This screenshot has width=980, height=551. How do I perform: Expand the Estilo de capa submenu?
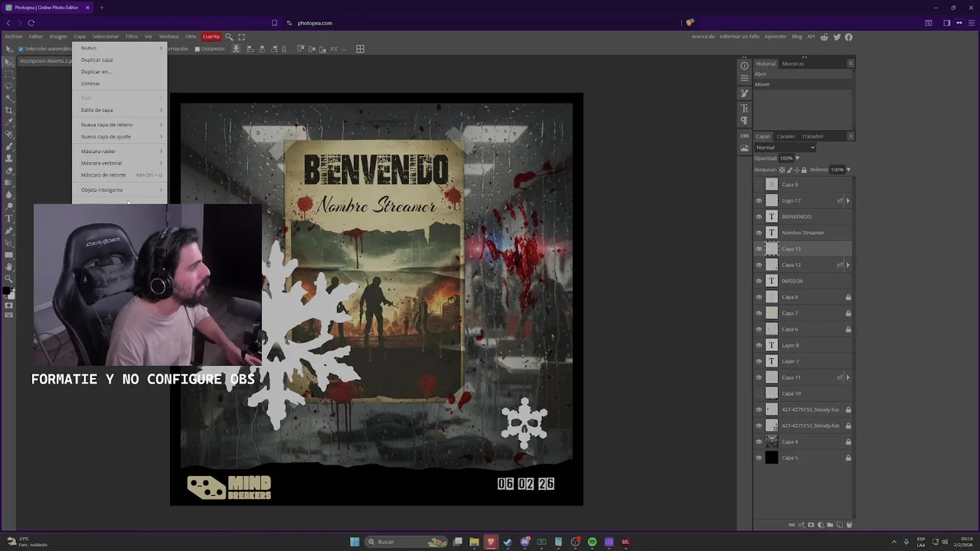[119, 110]
